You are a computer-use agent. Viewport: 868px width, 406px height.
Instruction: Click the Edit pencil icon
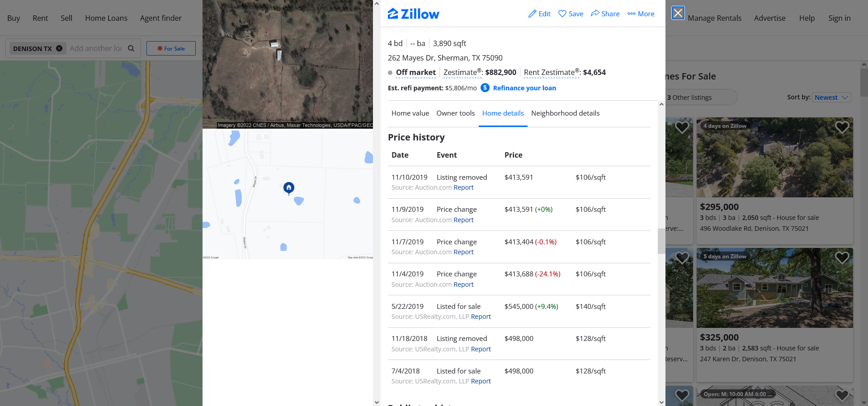tap(533, 14)
